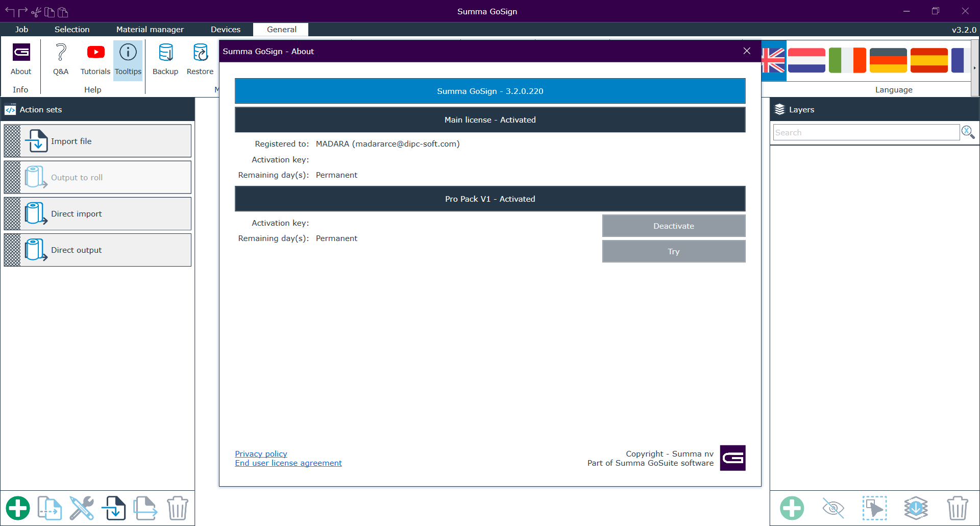
Task: Click the duplicate action set icon
Action: point(50,508)
